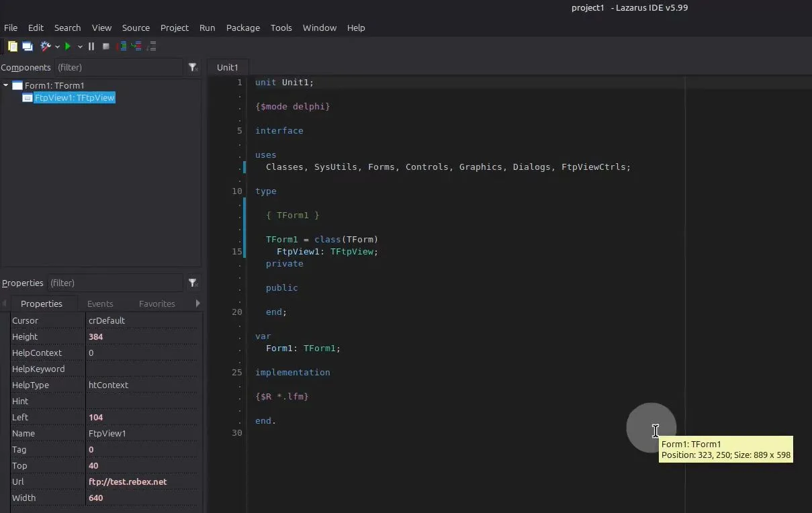Open the Window menu

[320, 28]
